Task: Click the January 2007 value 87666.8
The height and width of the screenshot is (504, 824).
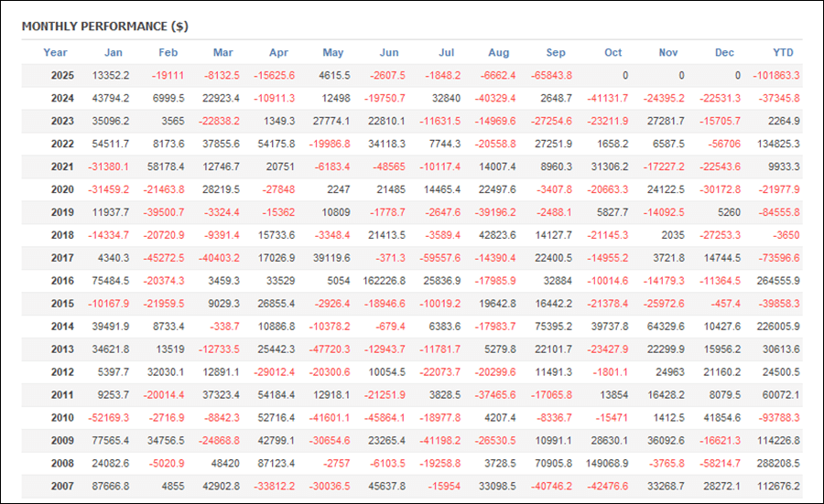Action: point(111,488)
